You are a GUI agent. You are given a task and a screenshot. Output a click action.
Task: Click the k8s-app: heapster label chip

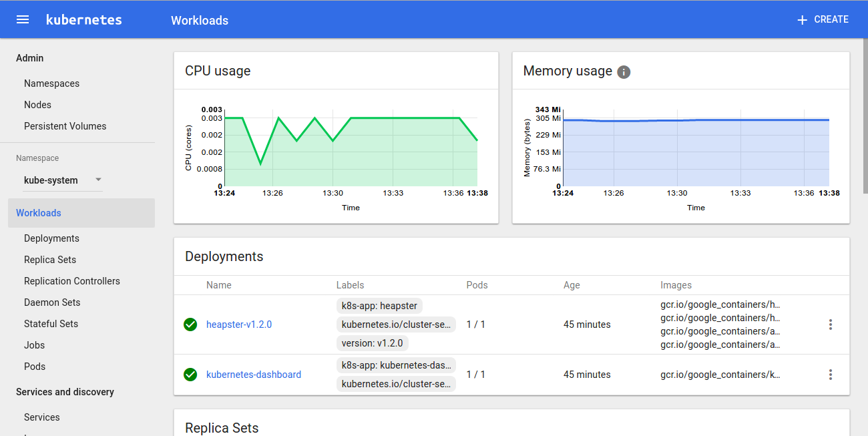point(379,306)
